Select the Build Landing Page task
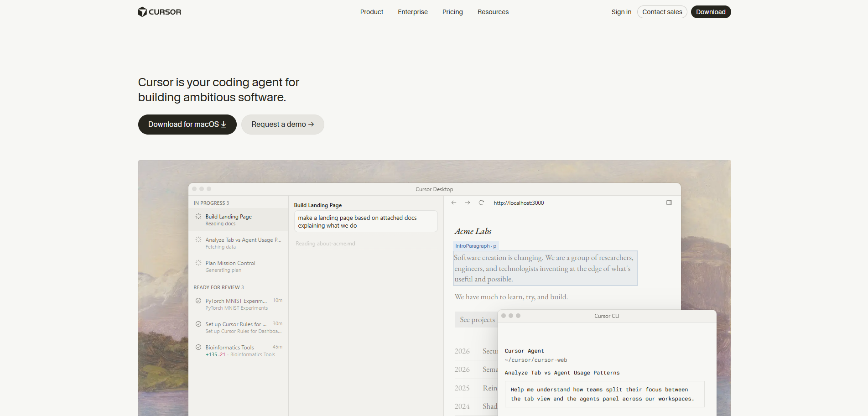This screenshot has width=868, height=416. point(238,220)
